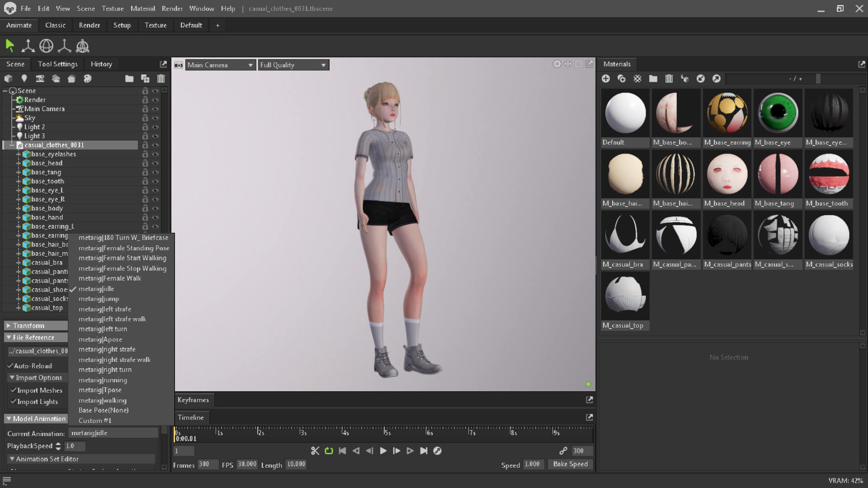This screenshot has width=868, height=488.
Task: Expand the base_eyelashes tree node
Action: tap(19, 154)
